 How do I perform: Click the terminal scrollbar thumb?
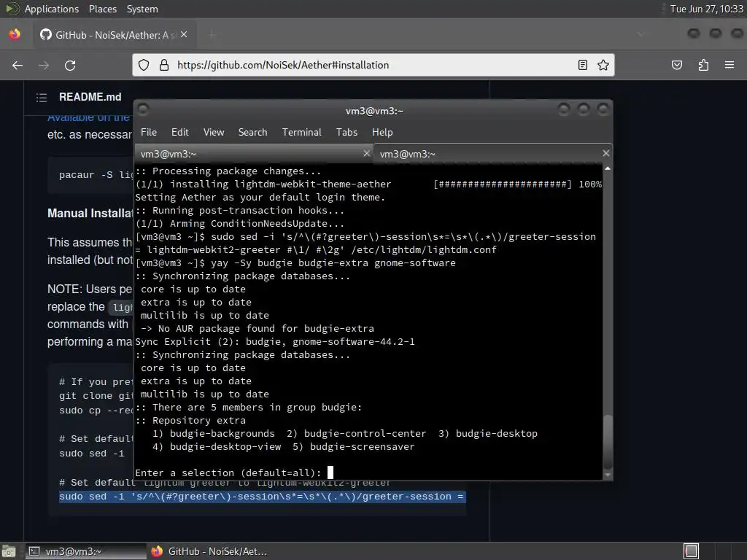coord(608,442)
